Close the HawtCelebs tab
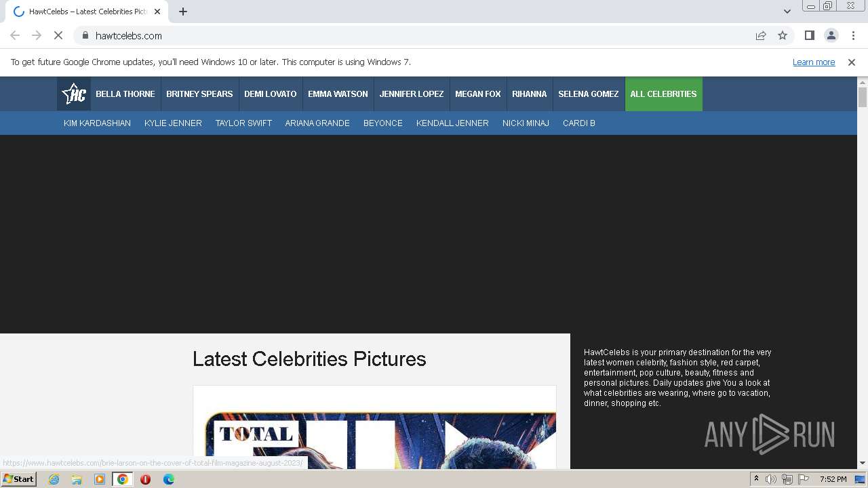The height and width of the screenshot is (488, 868). click(x=157, y=12)
